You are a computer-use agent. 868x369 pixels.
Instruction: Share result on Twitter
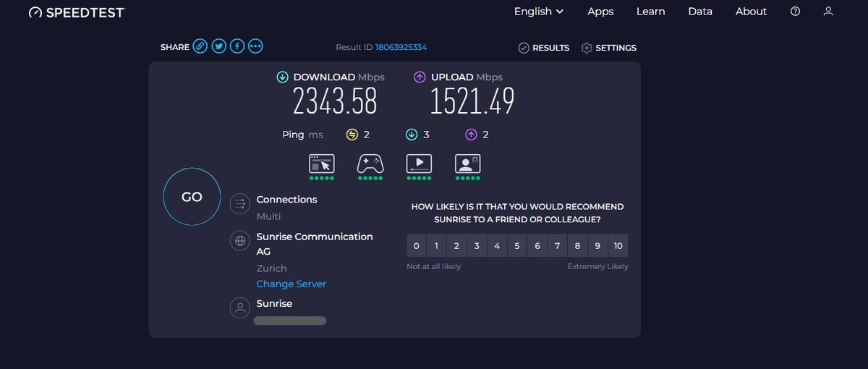click(x=218, y=46)
